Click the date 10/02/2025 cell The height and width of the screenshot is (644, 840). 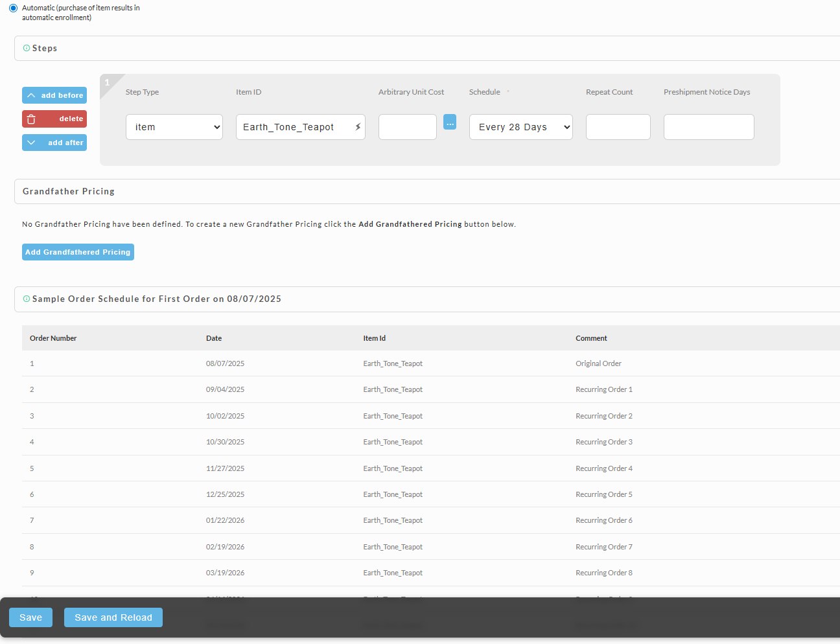point(226,416)
